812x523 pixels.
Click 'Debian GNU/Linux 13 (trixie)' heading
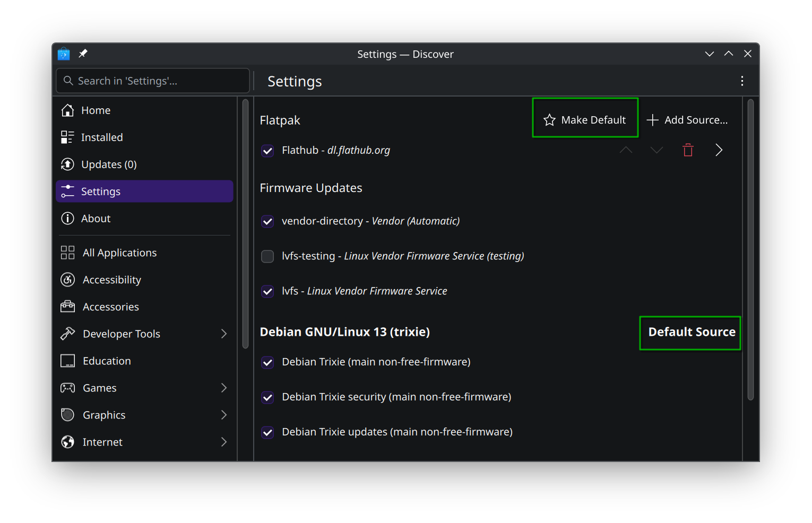pos(345,332)
